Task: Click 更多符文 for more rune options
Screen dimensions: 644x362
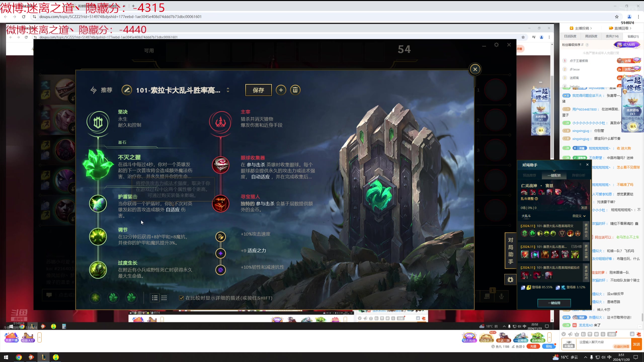Action: 586,230
